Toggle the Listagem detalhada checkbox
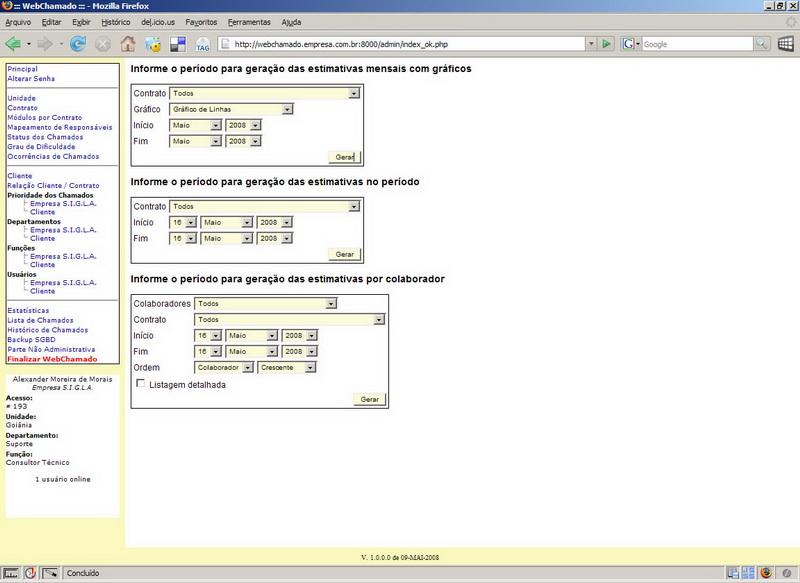This screenshot has width=800, height=583. click(x=141, y=384)
